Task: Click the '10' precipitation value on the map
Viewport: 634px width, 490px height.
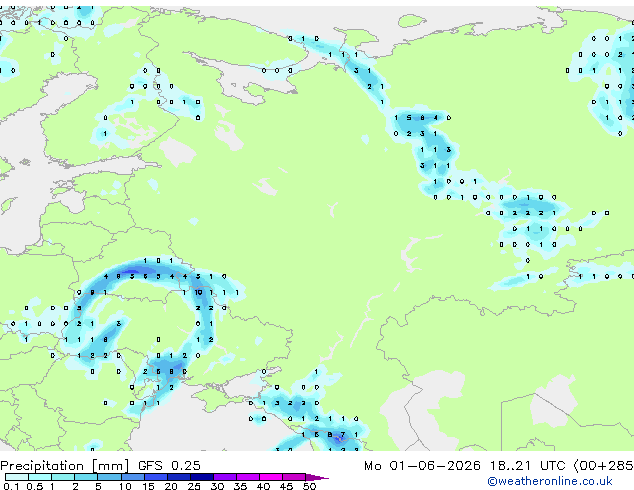Action: [x=198, y=292]
